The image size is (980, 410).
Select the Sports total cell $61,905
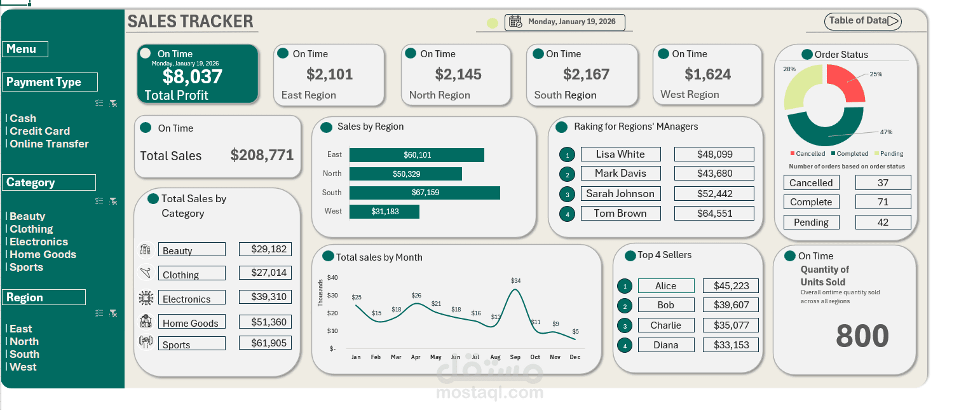(265, 343)
